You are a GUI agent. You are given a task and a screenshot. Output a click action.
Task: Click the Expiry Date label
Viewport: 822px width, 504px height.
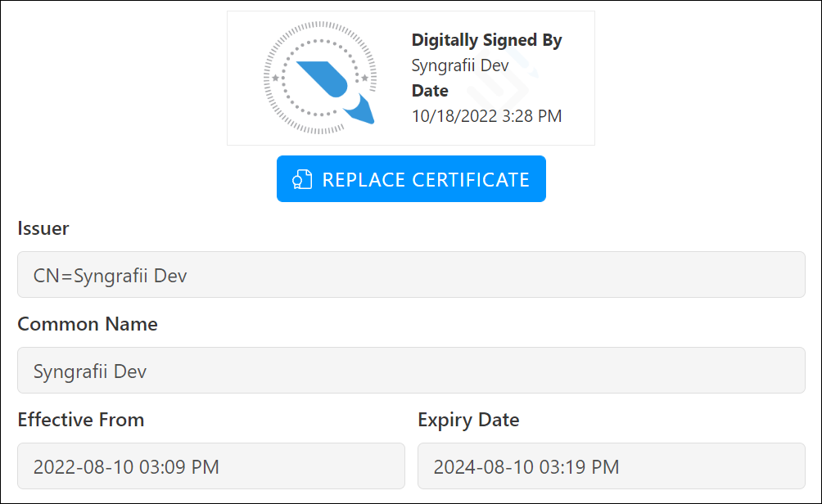[x=468, y=421]
